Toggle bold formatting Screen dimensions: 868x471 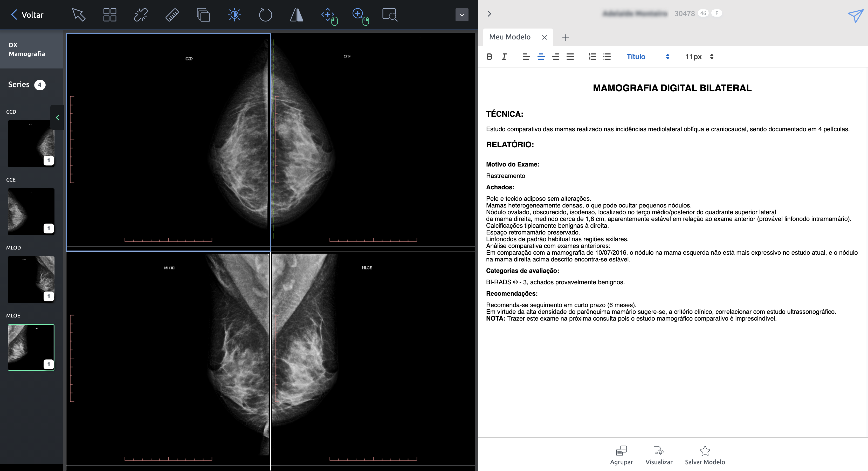[x=490, y=57]
